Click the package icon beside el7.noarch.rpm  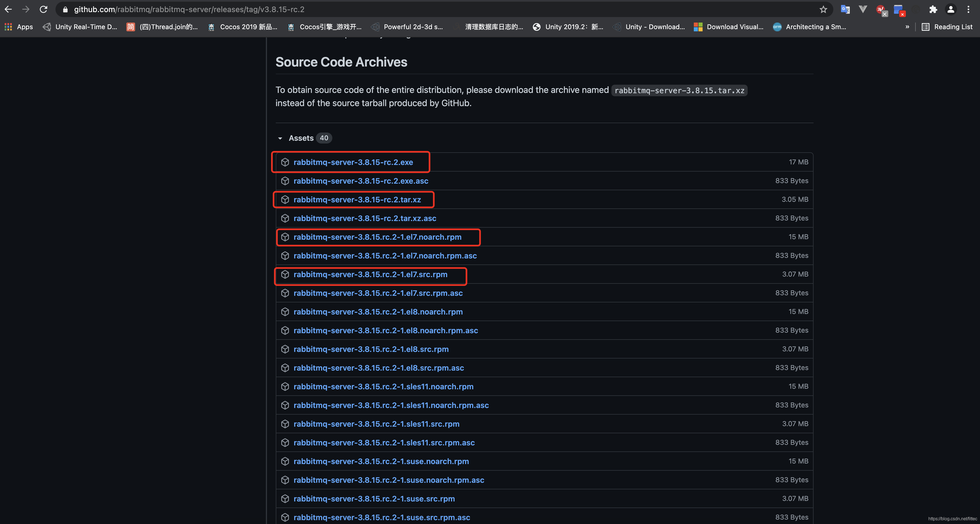tap(285, 237)
